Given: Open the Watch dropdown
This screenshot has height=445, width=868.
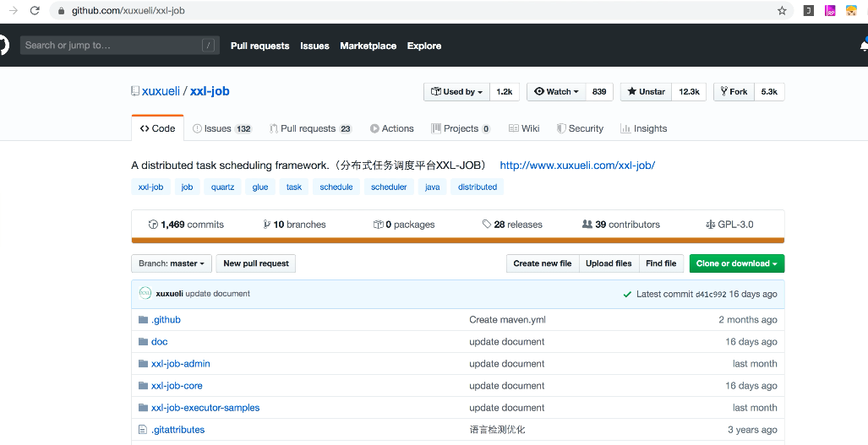Looking at the screenshot, I should 556,92.
